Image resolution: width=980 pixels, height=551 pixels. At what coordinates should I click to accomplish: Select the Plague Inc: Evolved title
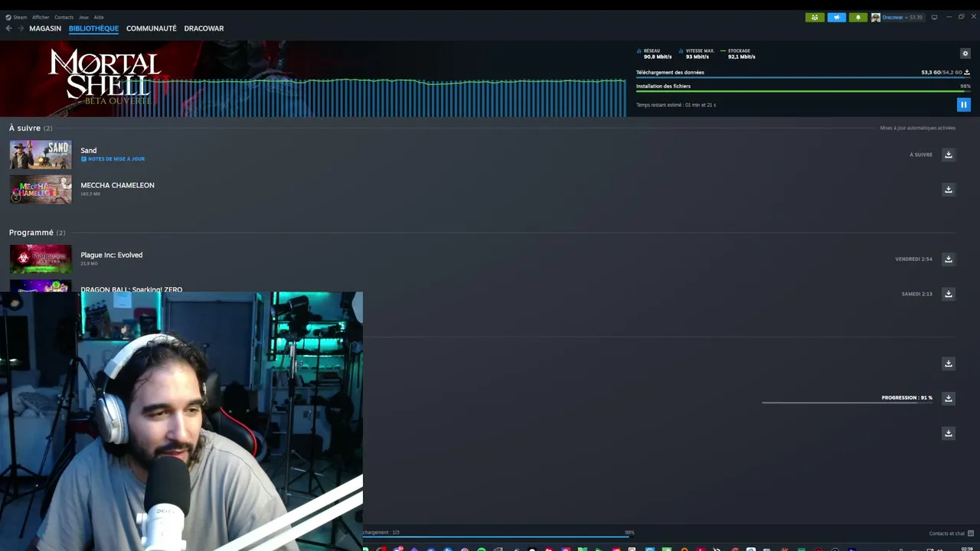(x=112, y=255)
